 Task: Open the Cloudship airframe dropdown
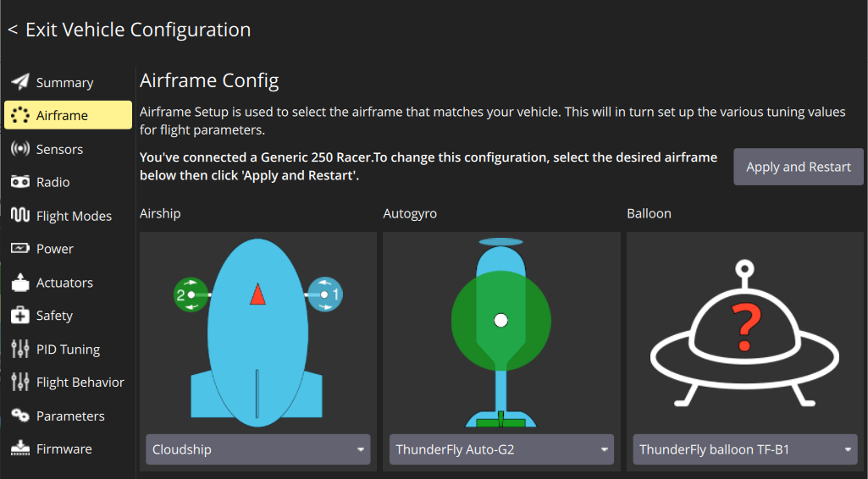pyautogui.click(x=258, y=449)
